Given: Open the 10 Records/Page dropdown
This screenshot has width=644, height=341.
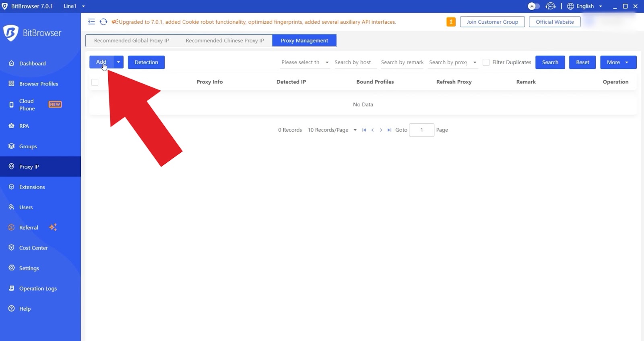Looking at the screenshot, I should [x=332, y=130].
